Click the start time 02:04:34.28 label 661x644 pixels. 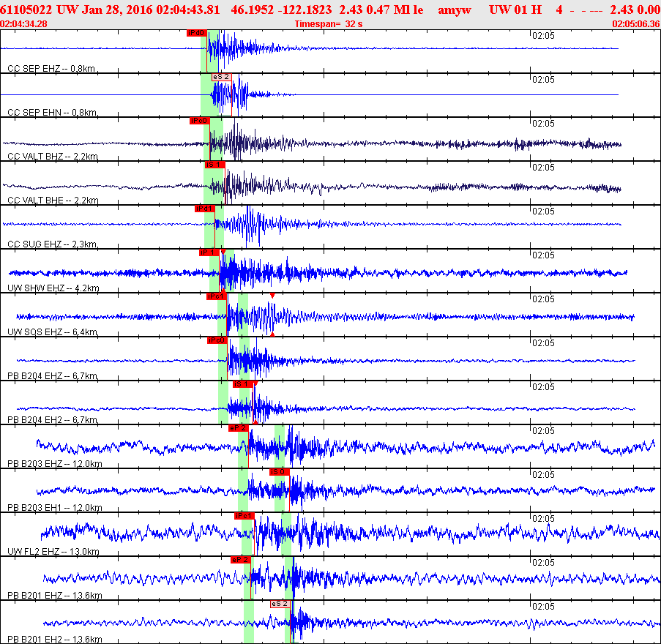pyautogui.click(x=24, y=24)
